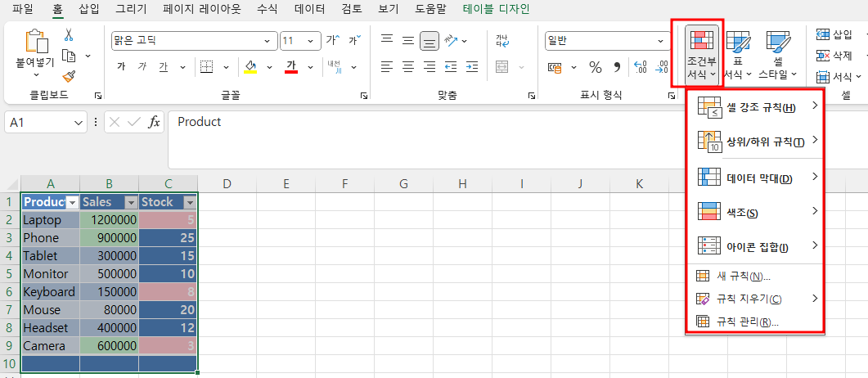Click the Delete (삭제) cells button

point(834,56)
